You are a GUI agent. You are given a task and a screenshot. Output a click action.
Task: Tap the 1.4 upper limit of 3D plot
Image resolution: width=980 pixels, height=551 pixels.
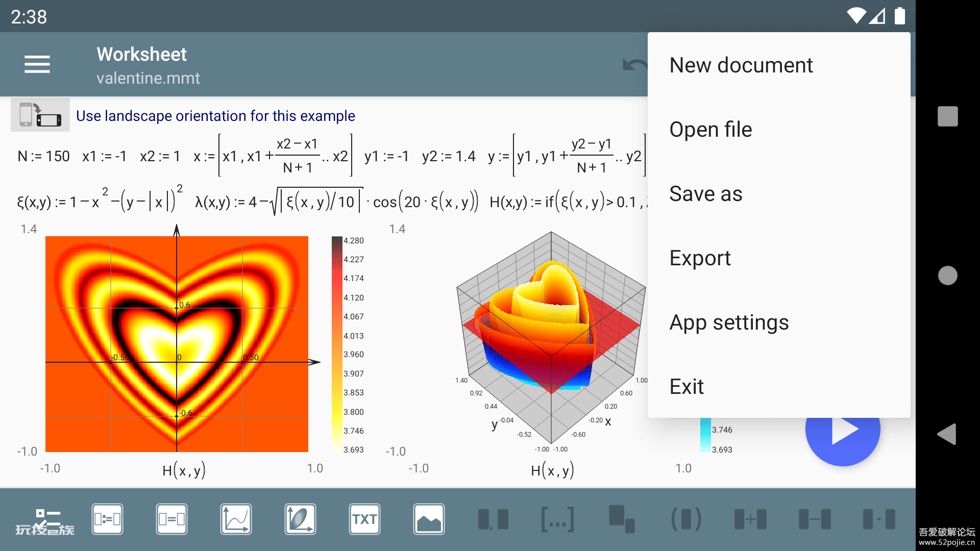coord(397,229)
